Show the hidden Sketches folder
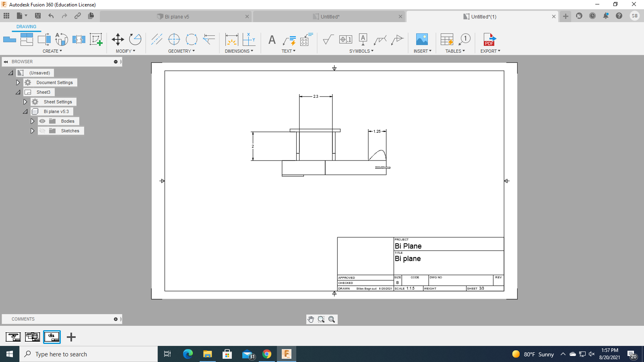644x362 pixels. (42, 130)
